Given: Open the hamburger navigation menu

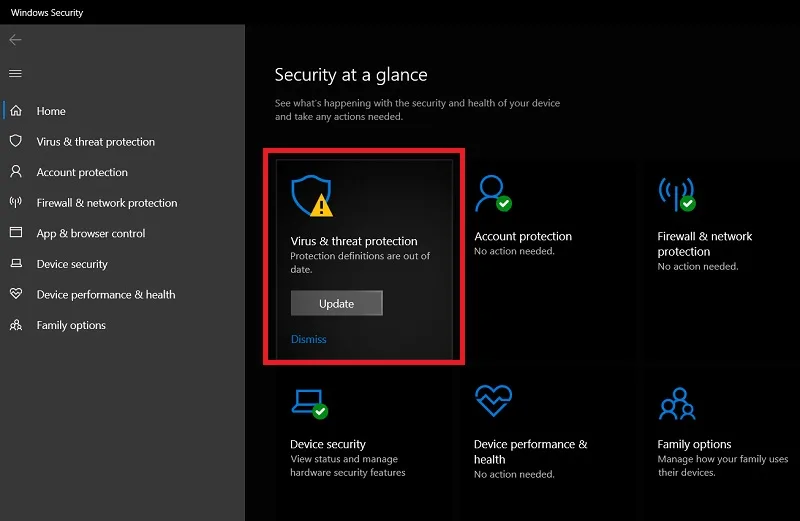Looking at the screenshot, I should (15, 73).
